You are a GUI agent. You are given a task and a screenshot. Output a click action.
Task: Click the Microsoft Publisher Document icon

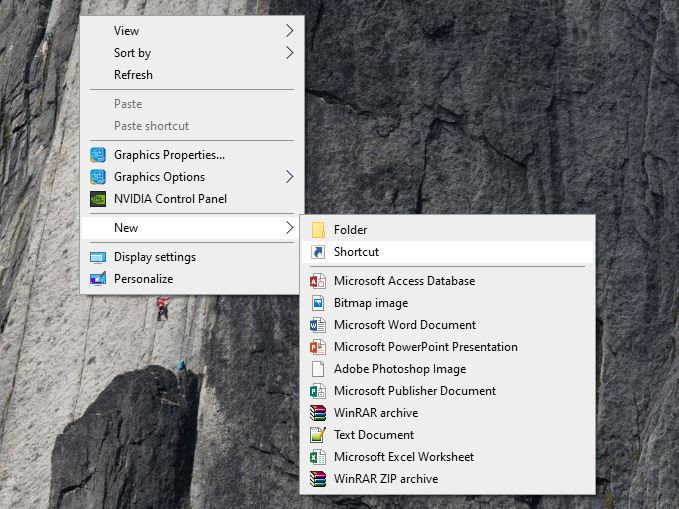[318, 391]
